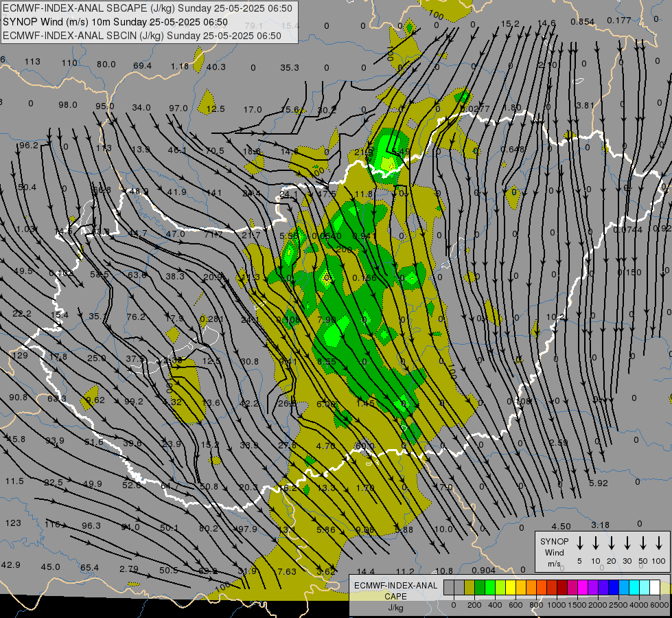The width and height of the screenshot is (672, 618).
Task: Click map value '65.4'
Action: pyautogui.click(x=89, y=568)
